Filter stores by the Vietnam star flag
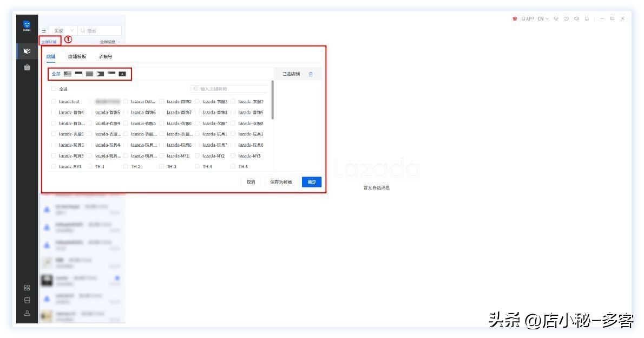 click(x=122, y=74)
